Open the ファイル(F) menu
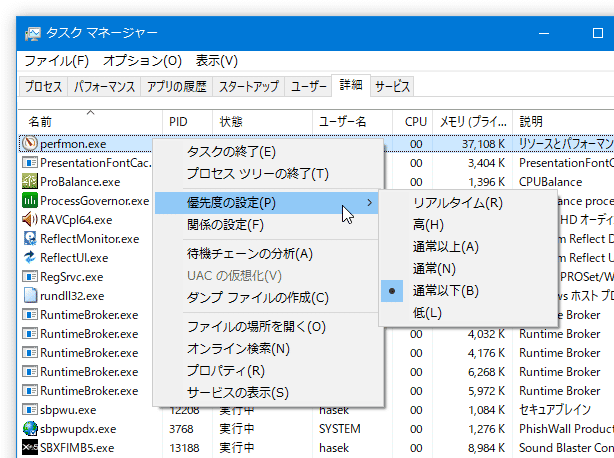Viewport: 614px width, 458px height. pos(57,61)
